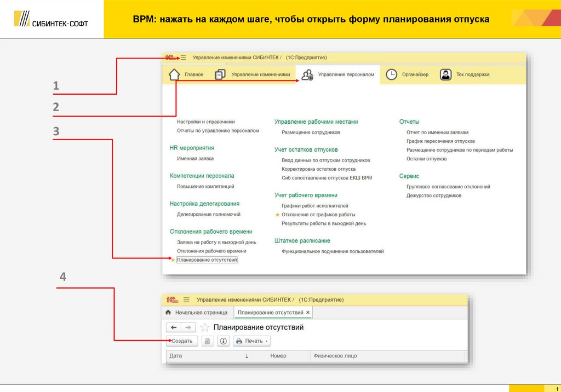561x392 pixels.
Task: Click the printer icon on the Печать button
Action: point(239,341)
